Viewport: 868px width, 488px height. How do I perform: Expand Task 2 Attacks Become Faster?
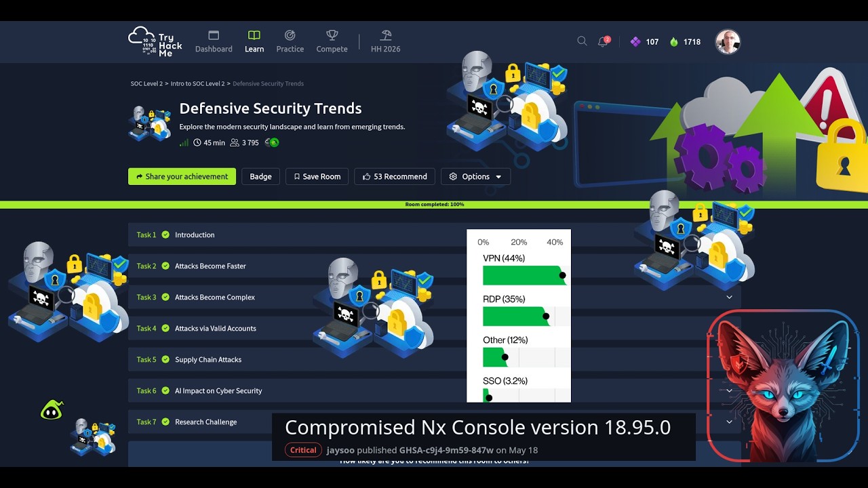(x=434, y=266)
